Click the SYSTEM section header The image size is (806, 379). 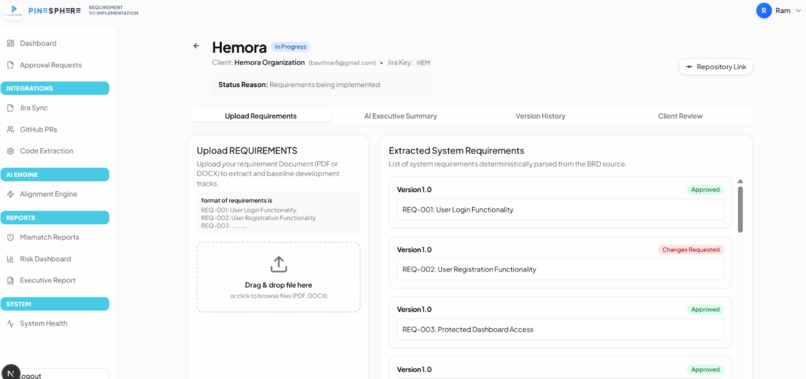[54, 304]
